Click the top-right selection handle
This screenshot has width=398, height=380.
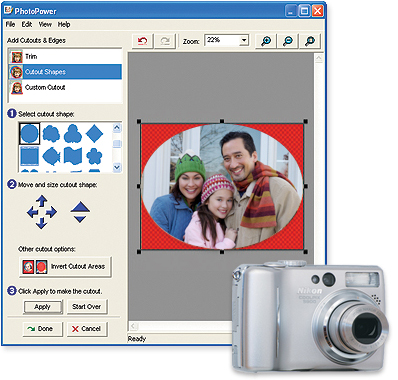tap(306, 122)
